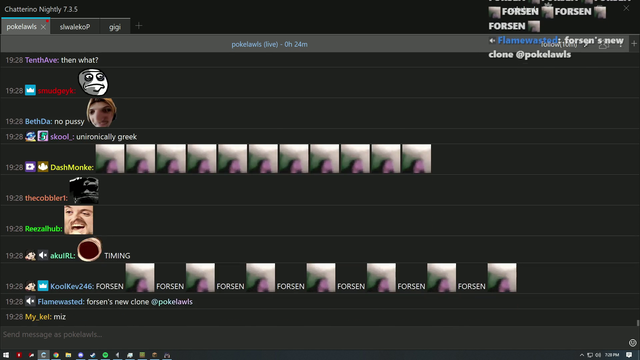Click the Flamewasted username in chat list
This screenshot has height=360, width=640.
[60, 302]
